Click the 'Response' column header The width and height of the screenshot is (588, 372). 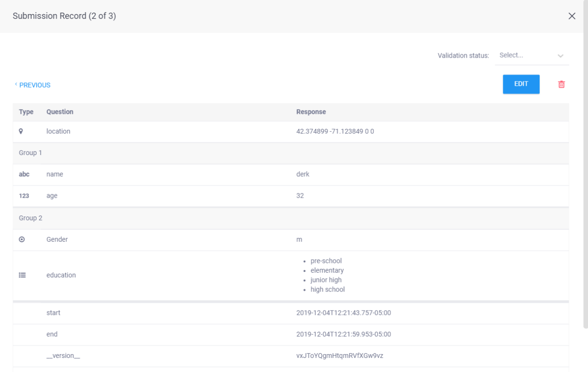[311, 112]
